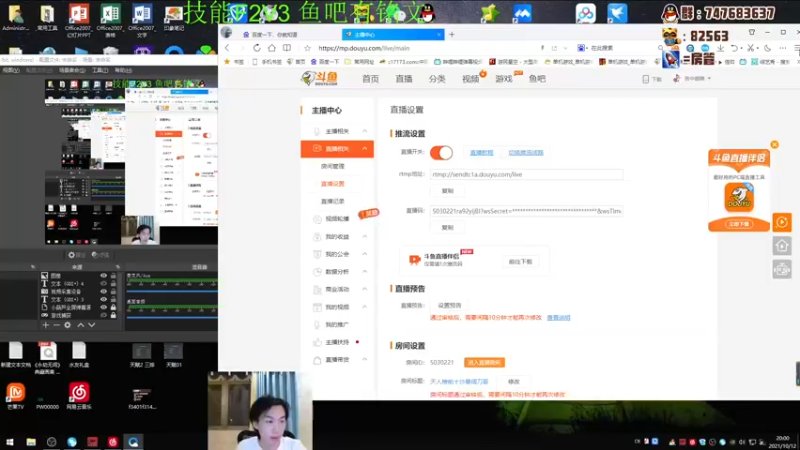Viewport: 800px width, 450px height.
Task: Open a new browser tab with plus
Action: pyautogui.click(x=452, y=35)
